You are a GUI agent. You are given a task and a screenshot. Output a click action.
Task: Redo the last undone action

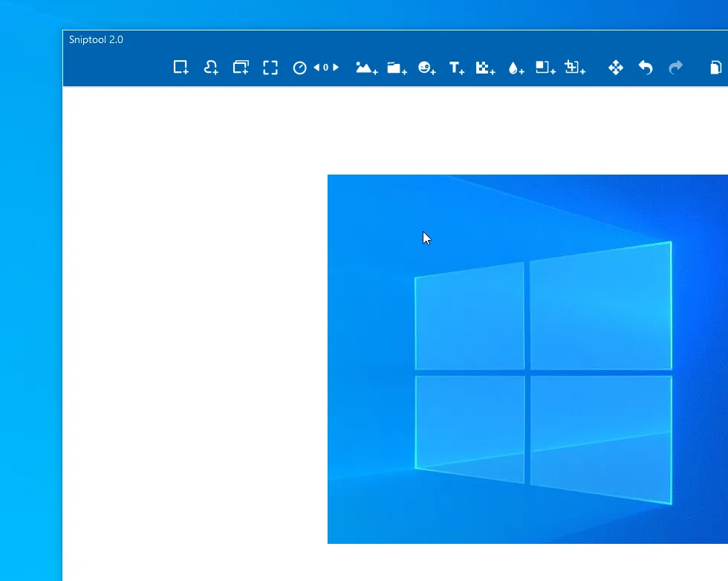675,67
